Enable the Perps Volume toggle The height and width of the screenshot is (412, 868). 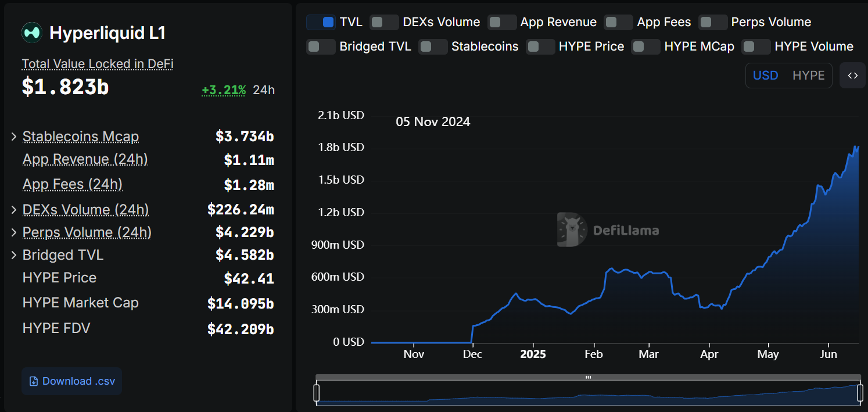pos(713,22)
